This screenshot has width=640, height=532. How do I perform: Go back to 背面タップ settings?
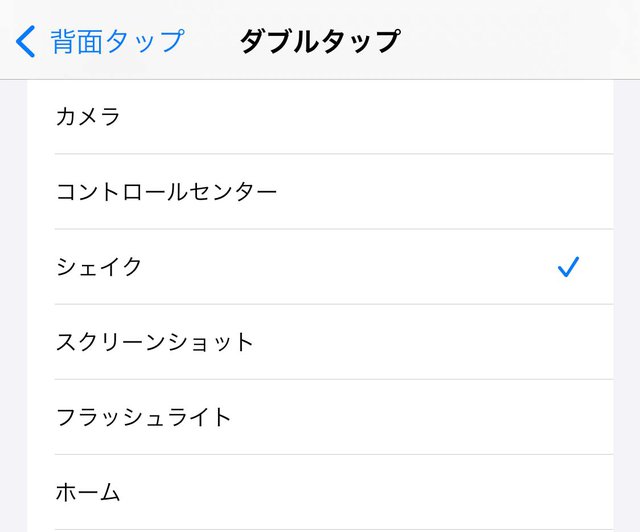pyautogui.click(x=117, y=41)
